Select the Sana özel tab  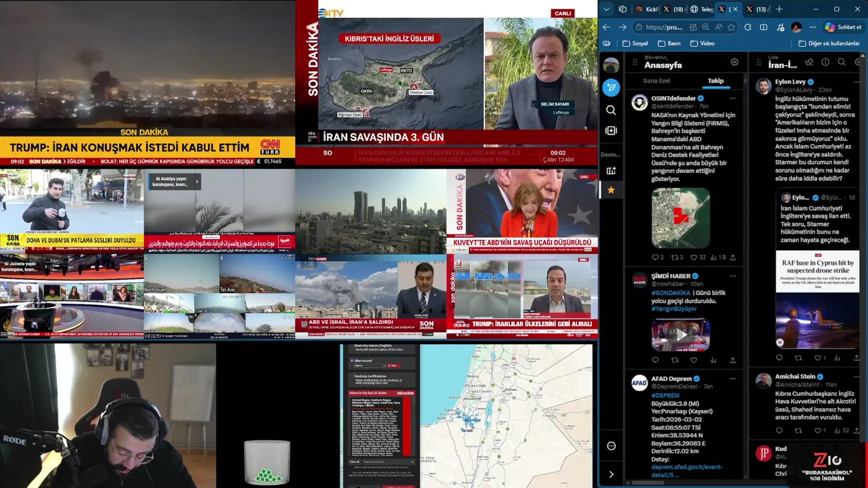coord(656,81)
